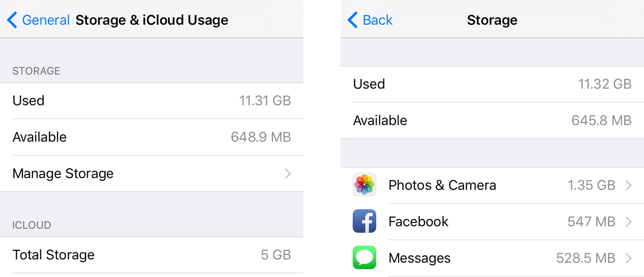Tap the Facebook app icon

pyautogui.click(x=364, y=221)
